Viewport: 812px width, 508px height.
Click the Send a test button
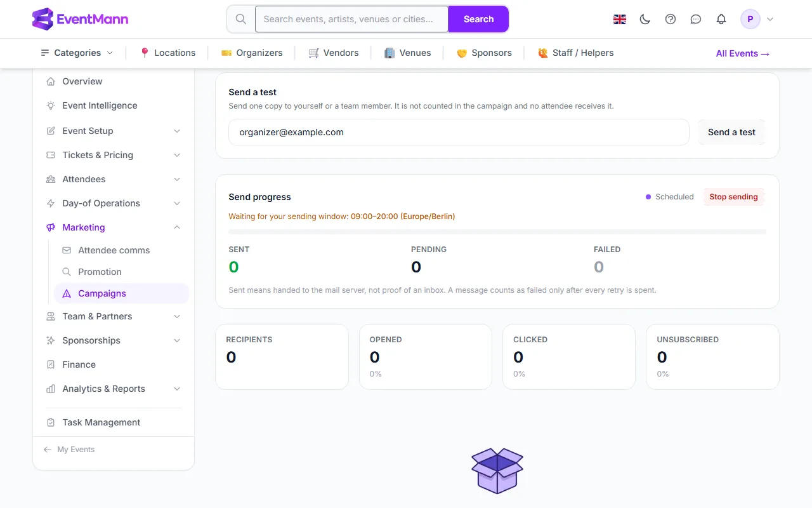tap(731, 132)
